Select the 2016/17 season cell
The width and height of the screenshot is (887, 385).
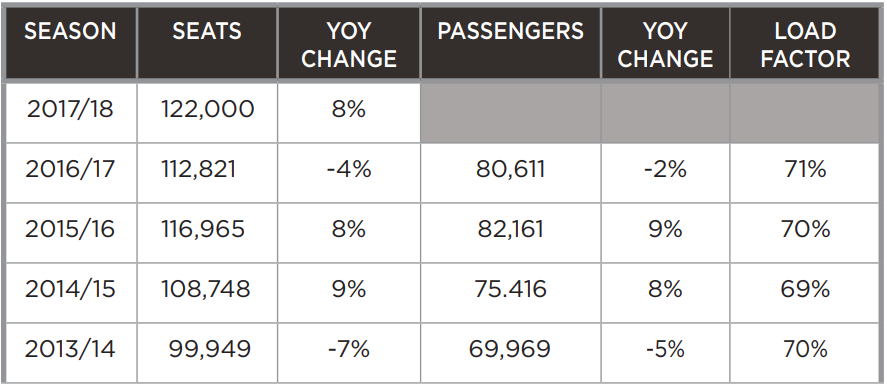71,172
